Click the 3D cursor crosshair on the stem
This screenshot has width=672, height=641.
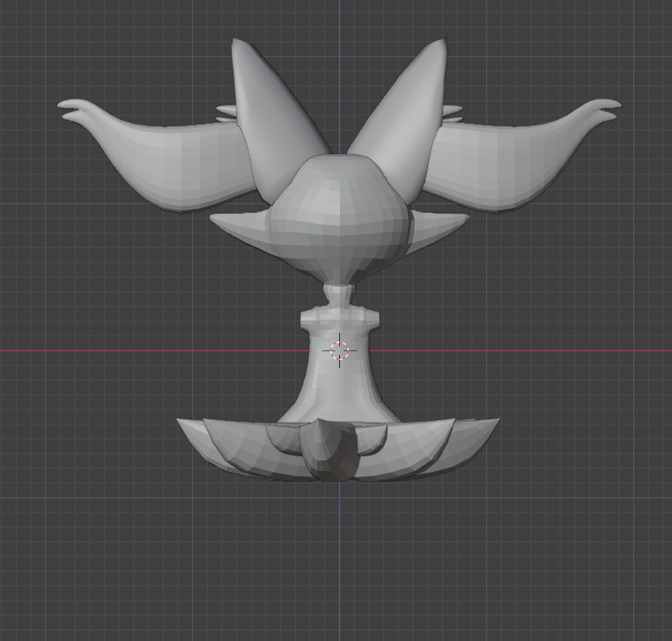[339, 350]
